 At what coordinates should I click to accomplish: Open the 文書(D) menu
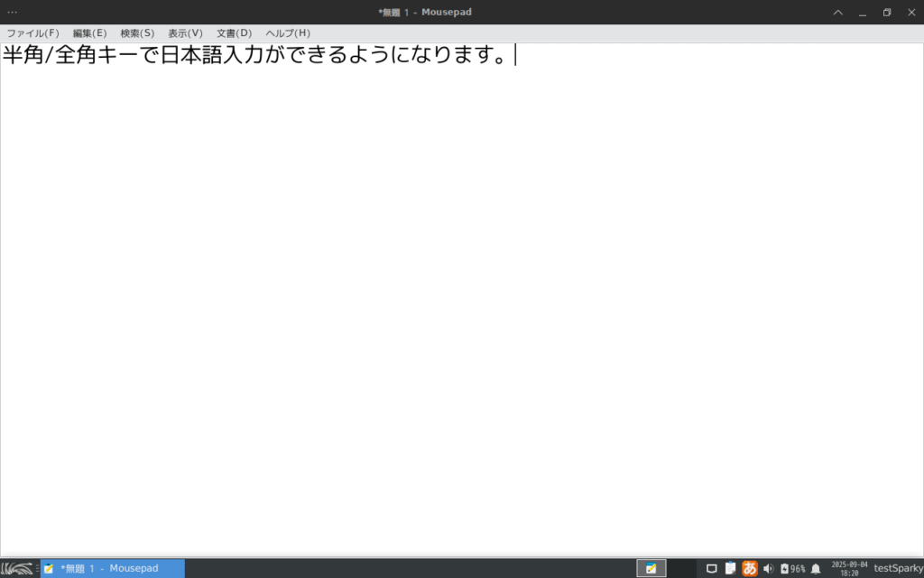click(234, 33)
